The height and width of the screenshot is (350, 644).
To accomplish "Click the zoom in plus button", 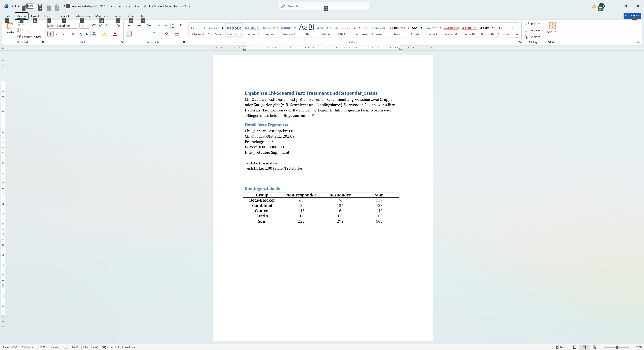I will 631,347.
